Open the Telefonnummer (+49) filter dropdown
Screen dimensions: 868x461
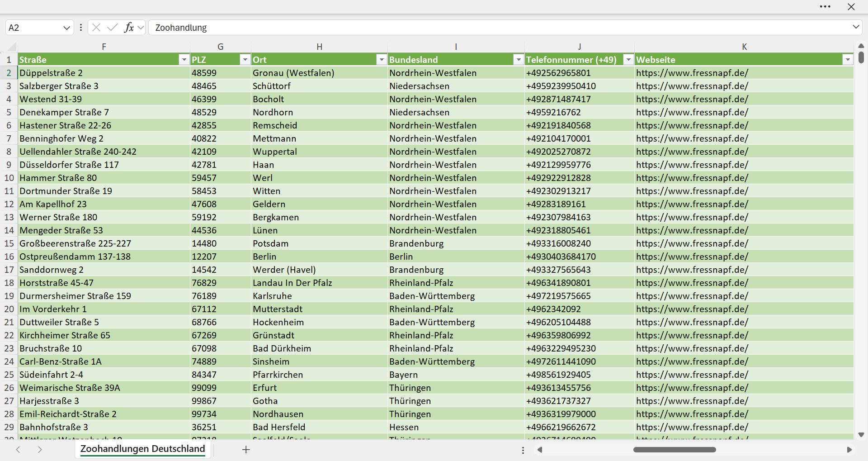[x=628, y=60]
